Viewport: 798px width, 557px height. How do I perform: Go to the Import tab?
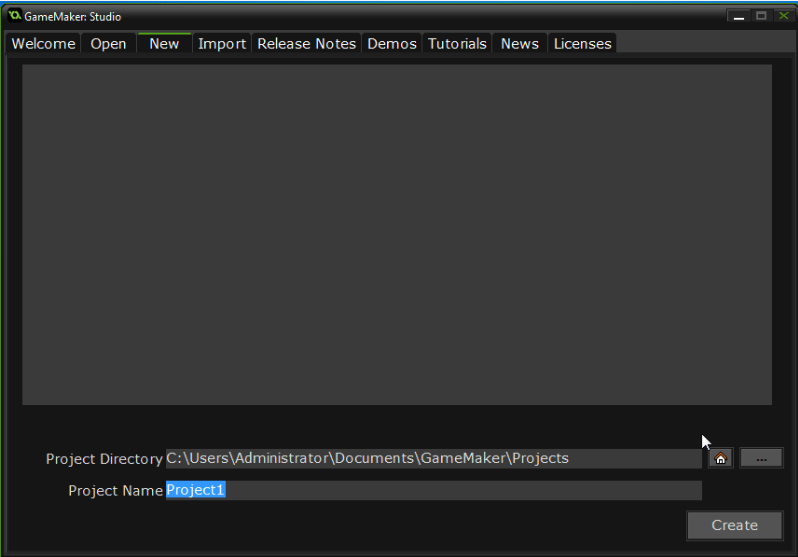pos(222,44)
